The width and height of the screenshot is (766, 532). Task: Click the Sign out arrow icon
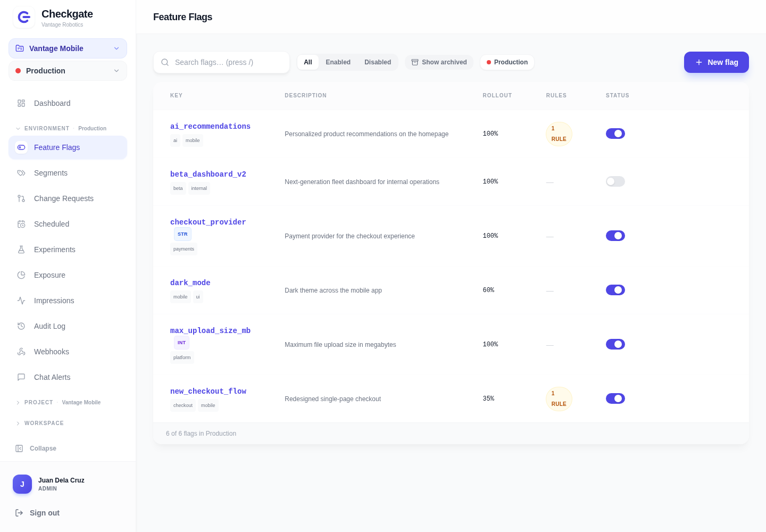pos(19,513)
